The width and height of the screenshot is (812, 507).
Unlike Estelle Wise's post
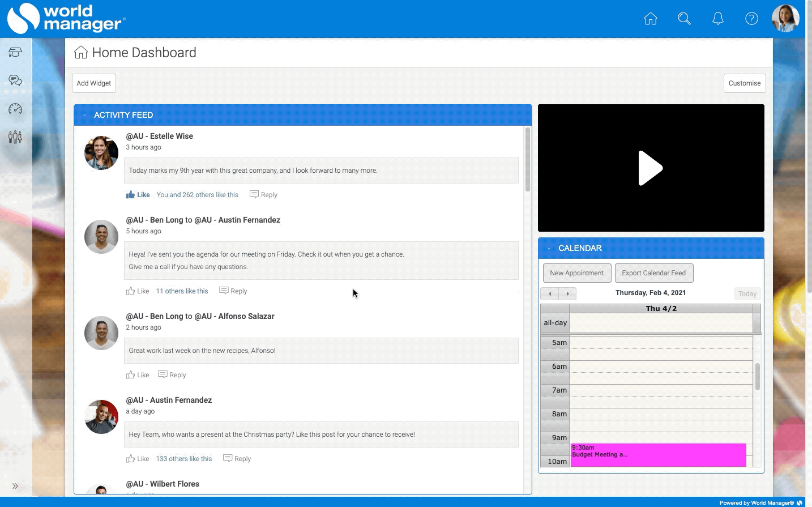point(138,195)
